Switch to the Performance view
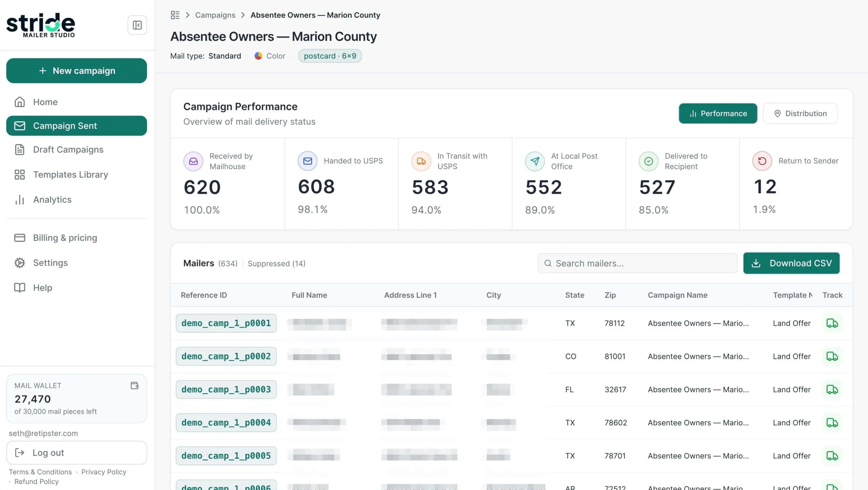This screenshot has width=868, height=490. pyautogui.click(x=718, y=114)
